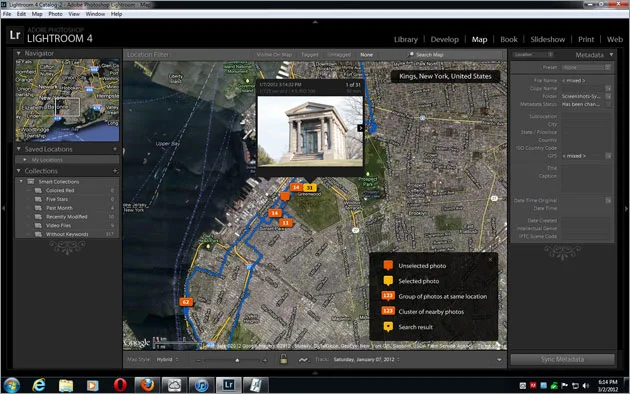The height and width of the screenshot is (394, 630).
Task: Toggle the Visible On Map filter
Action: [x=274, y=55]
